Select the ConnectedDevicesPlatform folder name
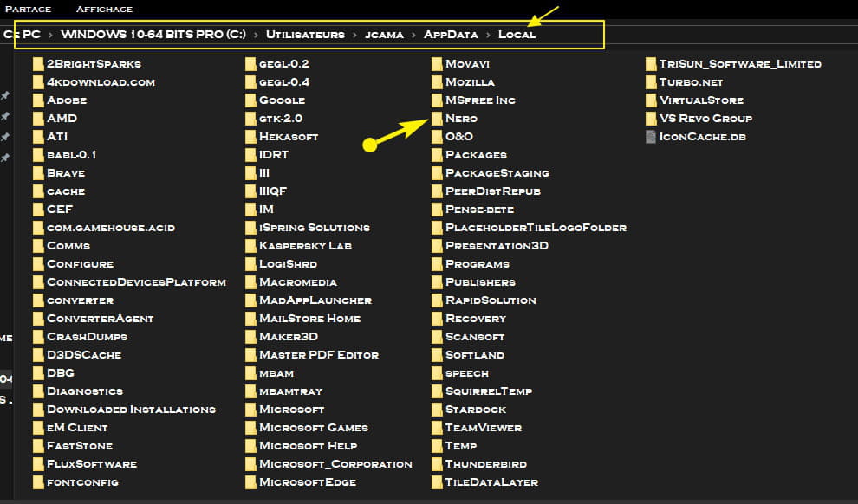Viewport: 858px width, 504px height. coord(136,282)
